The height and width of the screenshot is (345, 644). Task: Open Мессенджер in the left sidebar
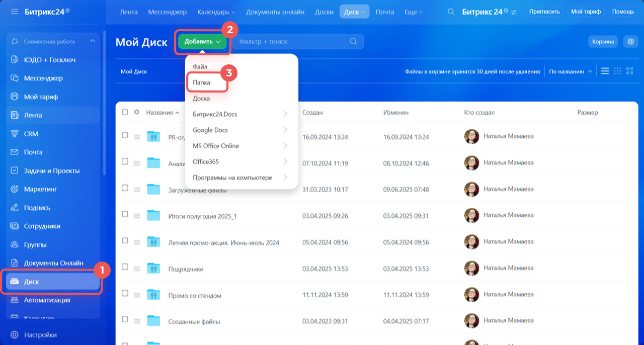coord(53,78)
